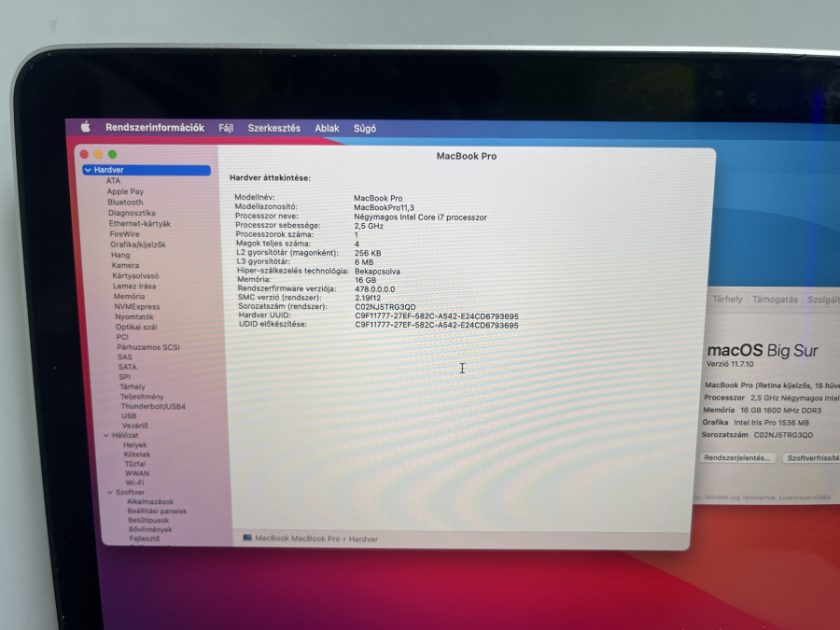Screen dimensions: 840x630
Task: Click the firmware version 478.0.0.0.0
Action: (374, 289)
